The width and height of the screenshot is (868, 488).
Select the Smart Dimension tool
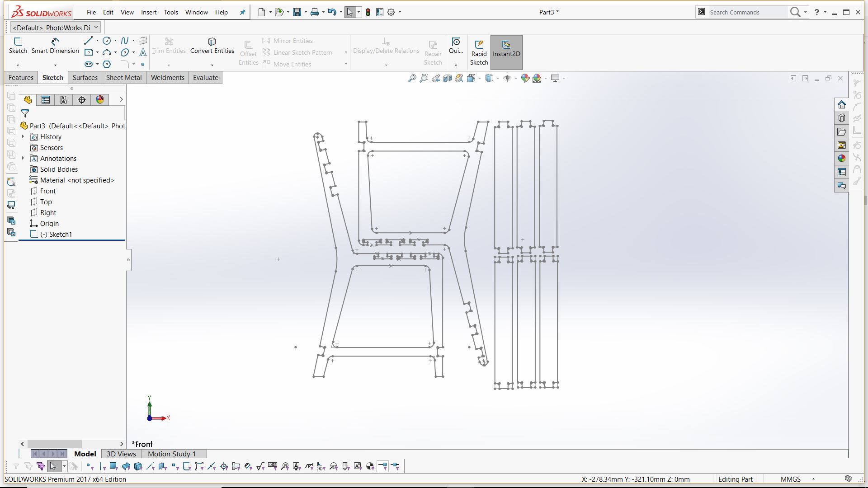[x=55, y=46]
